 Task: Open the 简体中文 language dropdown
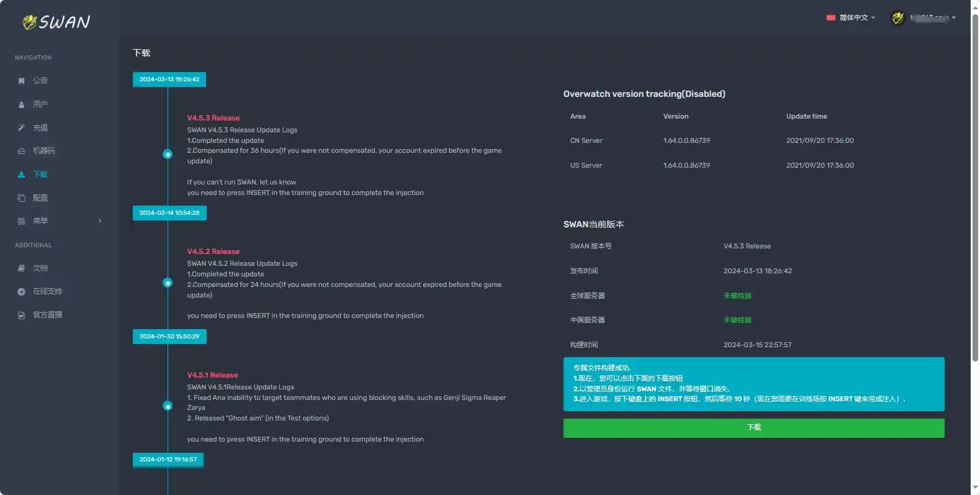tap(851, 18)
